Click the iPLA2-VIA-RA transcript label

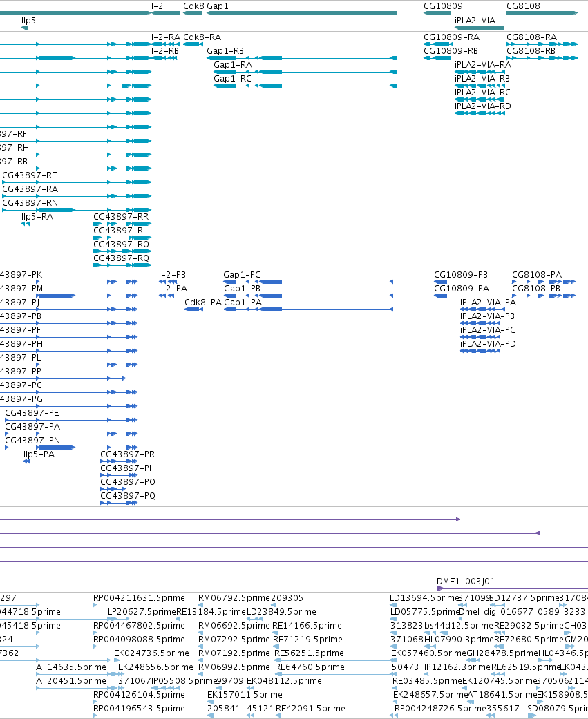tap(483, 65)
